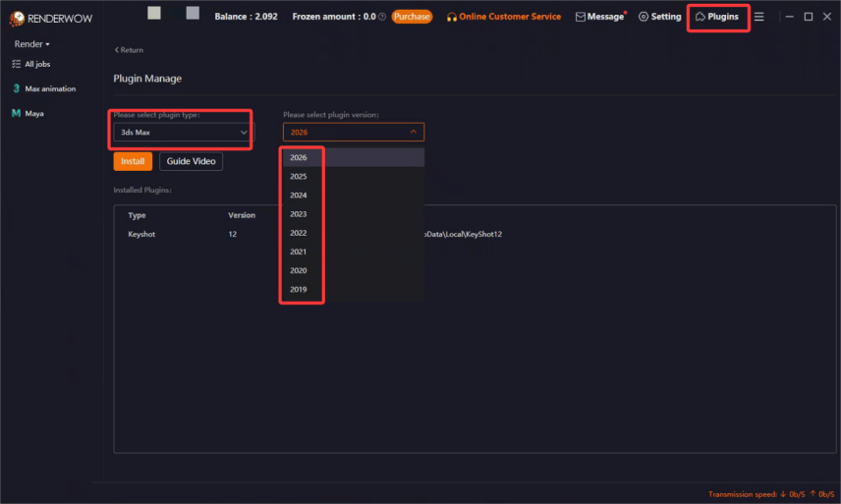Image resolution: width=841 pixels, height=504 pixels.
Task: Click the second gray avatar square
Action: 193,13
